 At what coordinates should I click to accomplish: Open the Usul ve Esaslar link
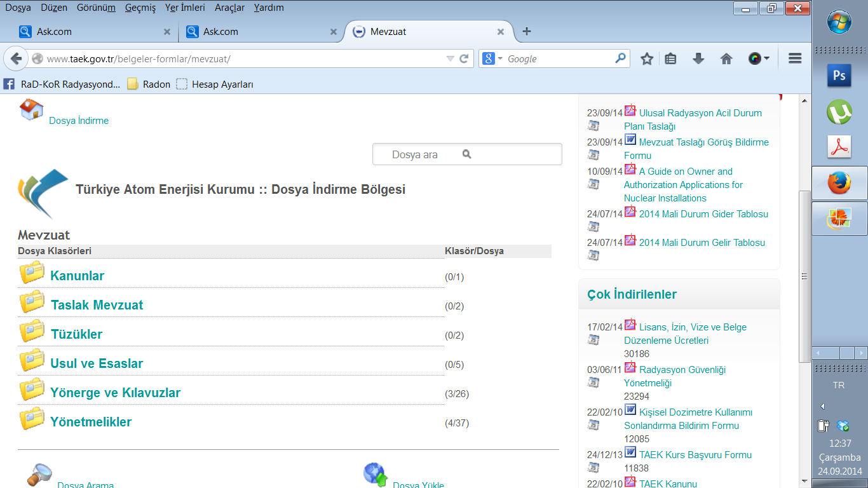(x=97, y=363)
